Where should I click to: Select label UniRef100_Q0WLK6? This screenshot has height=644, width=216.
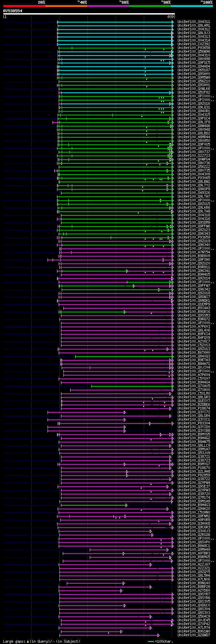coord(194,89)
